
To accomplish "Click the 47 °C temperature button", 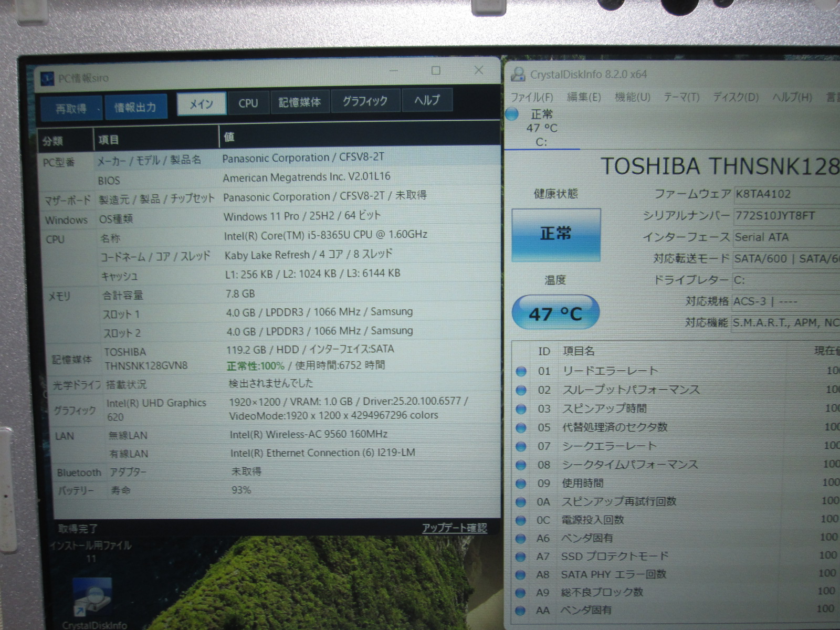I will (x=555, y=313).
